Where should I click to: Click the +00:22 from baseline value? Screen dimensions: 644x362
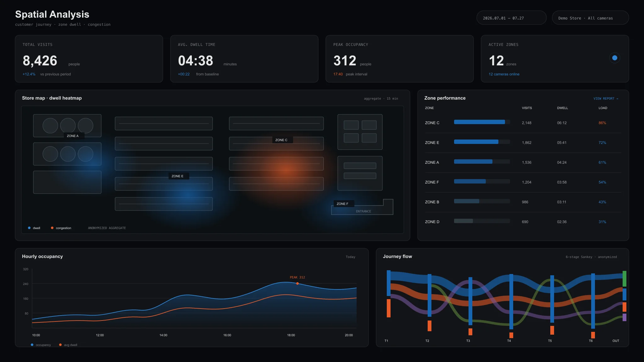(184, 74)
